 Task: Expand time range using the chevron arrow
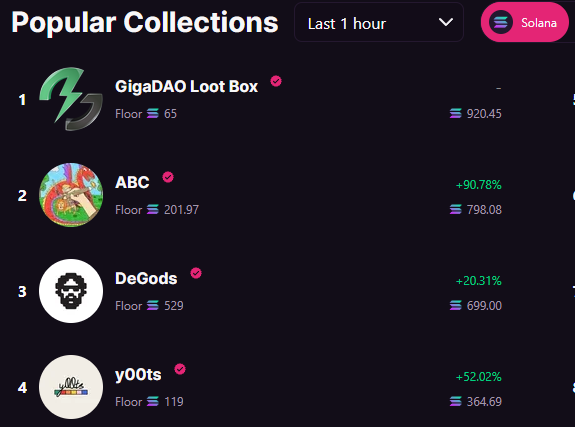(x=446, y=22)
